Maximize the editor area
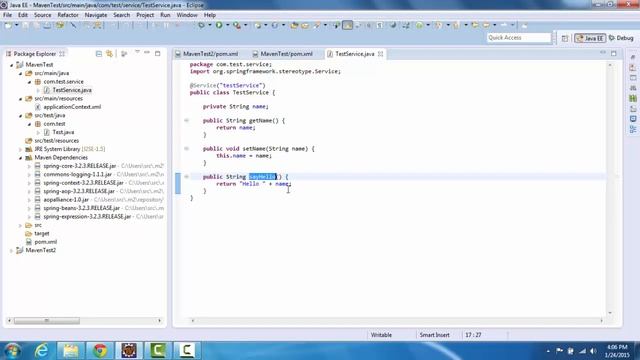This screenshot has width=640, height=360. 613,53
